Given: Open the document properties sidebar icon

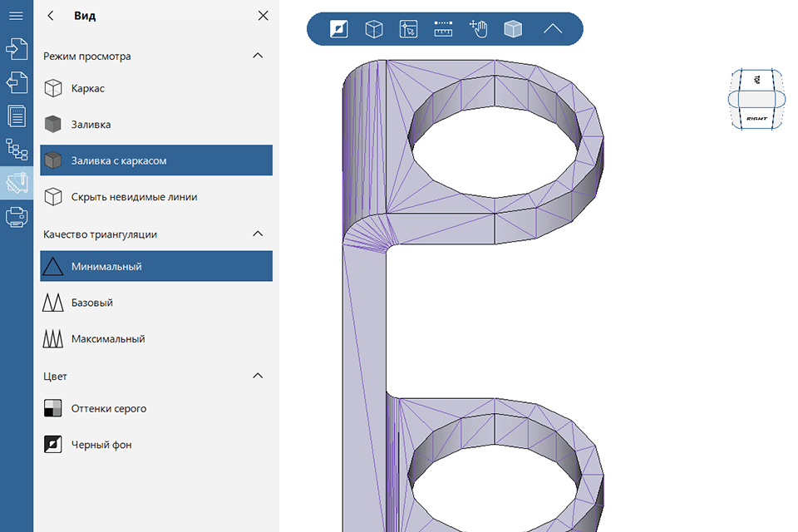Looking at the screenshot, I should point(17,116).
